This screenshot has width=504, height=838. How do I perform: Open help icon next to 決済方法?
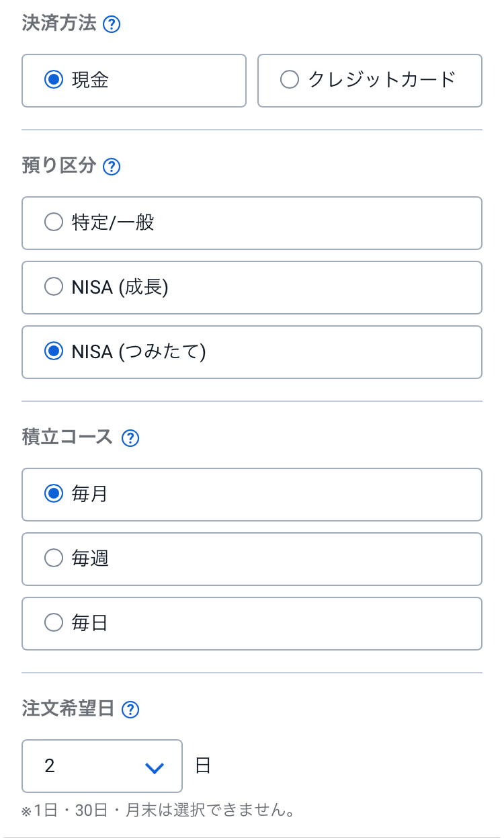(112, 26)
